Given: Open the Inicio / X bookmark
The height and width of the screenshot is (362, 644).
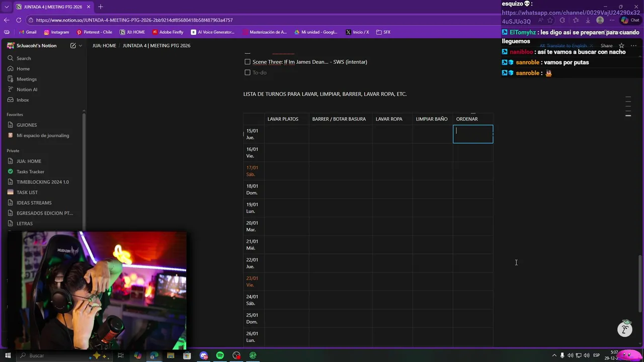Looking at the screenshot, I should click(357, 32).
